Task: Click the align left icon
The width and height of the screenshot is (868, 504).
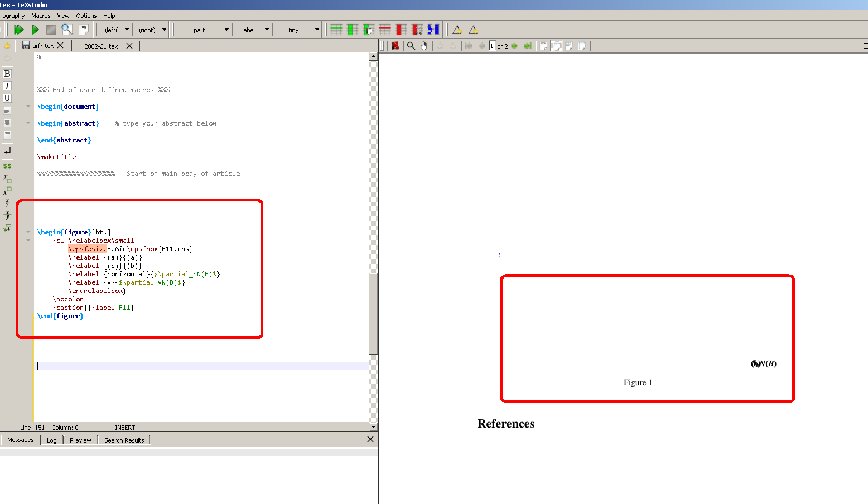Action: click(7, 111)
